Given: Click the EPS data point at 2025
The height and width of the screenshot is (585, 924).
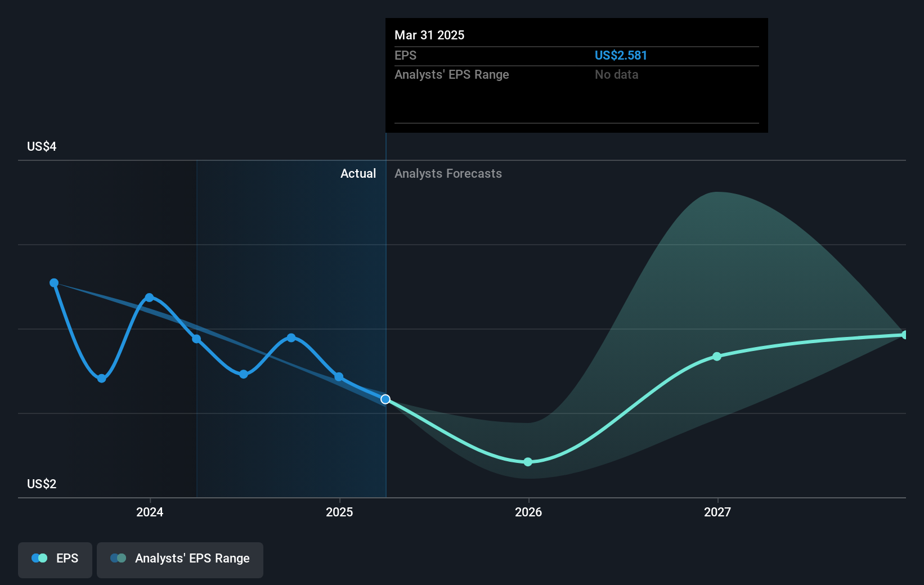Looking at the screenshot, I should [x=339, y=377].
